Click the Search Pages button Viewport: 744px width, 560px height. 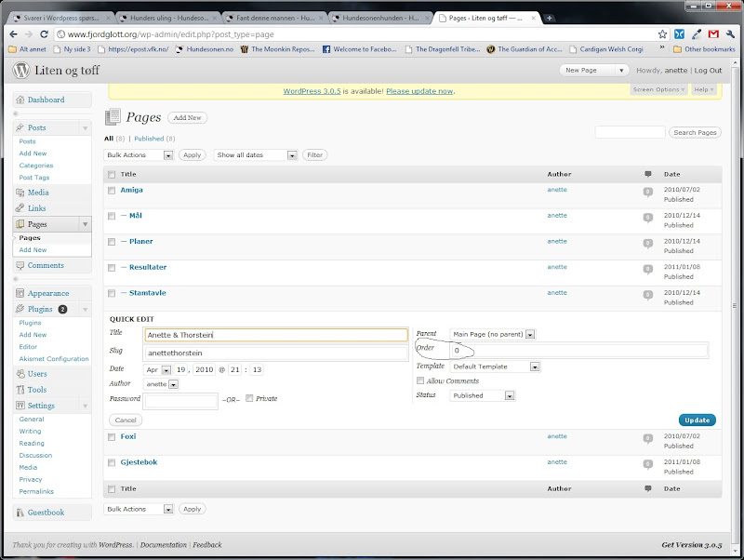point(695,132)
